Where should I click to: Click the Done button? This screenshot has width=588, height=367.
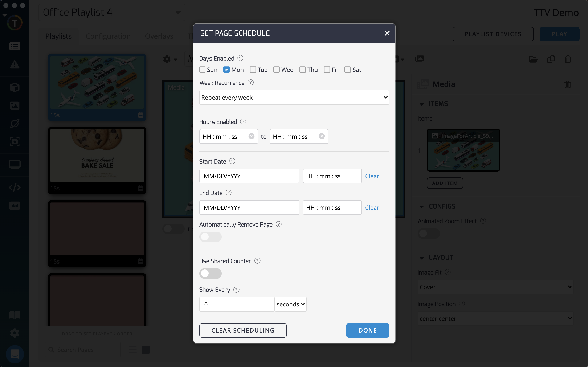pyautogui.click(x=367, y=330)
